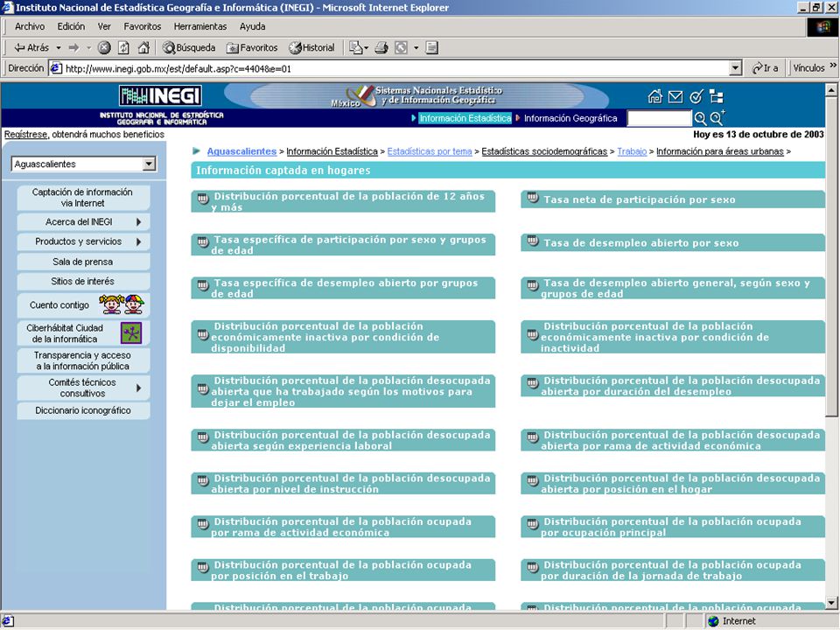Open 'Tasa específica de participación por sexo y grupos de edad'
This screenshot has height=630, width=840.
[343, 244]
